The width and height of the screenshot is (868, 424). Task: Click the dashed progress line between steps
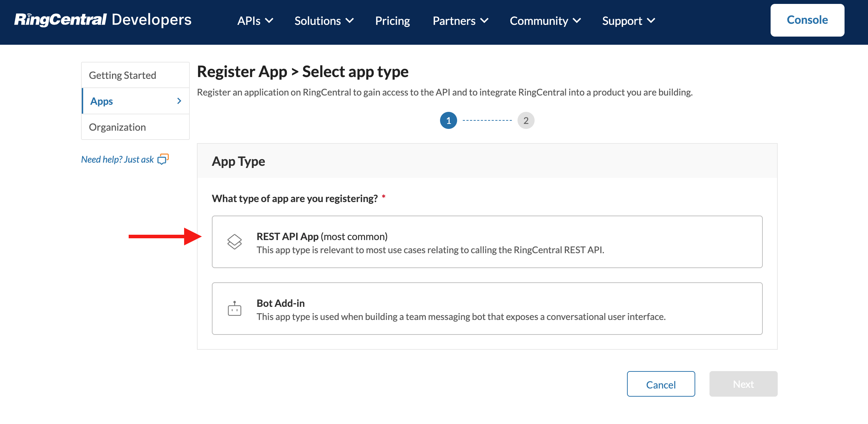[x=487, y=120]
